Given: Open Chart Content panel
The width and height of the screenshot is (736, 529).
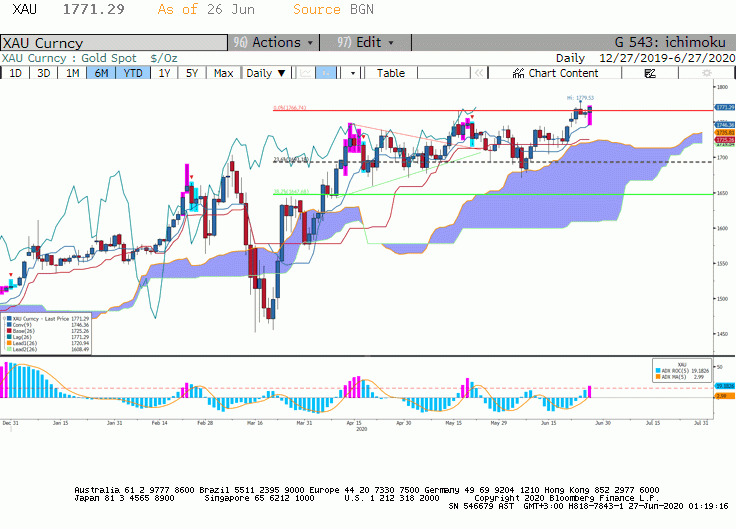Looking at the screenshot, I should [x=555, y=73].
